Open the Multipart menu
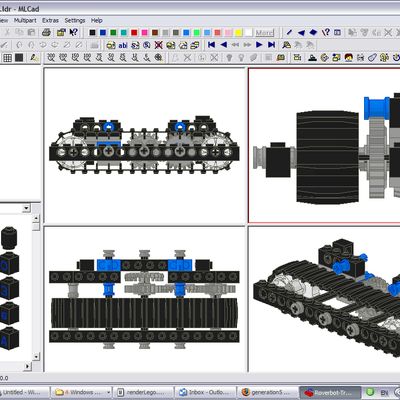Screen dimensions: 400x400 25,20
